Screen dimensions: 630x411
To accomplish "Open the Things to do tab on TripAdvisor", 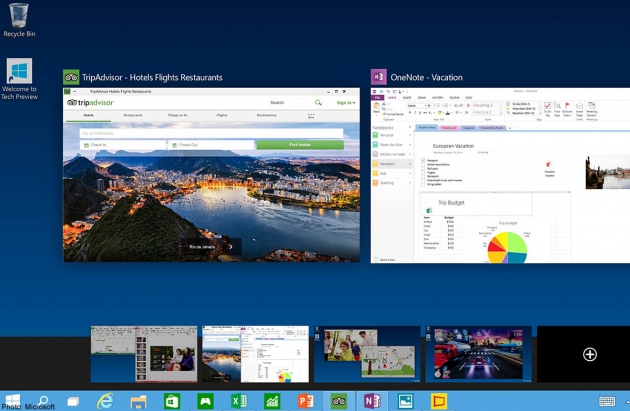I will click(178, 115).
